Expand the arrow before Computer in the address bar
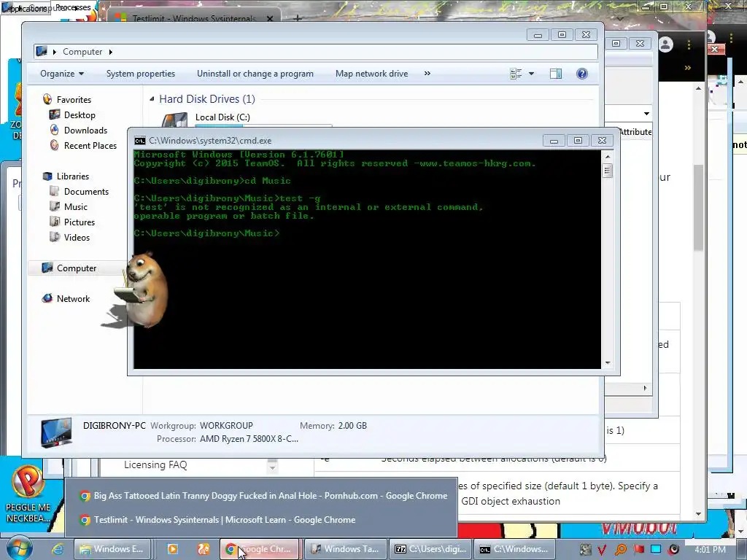Viewport: 747px width, 560px height. (55, 52)
